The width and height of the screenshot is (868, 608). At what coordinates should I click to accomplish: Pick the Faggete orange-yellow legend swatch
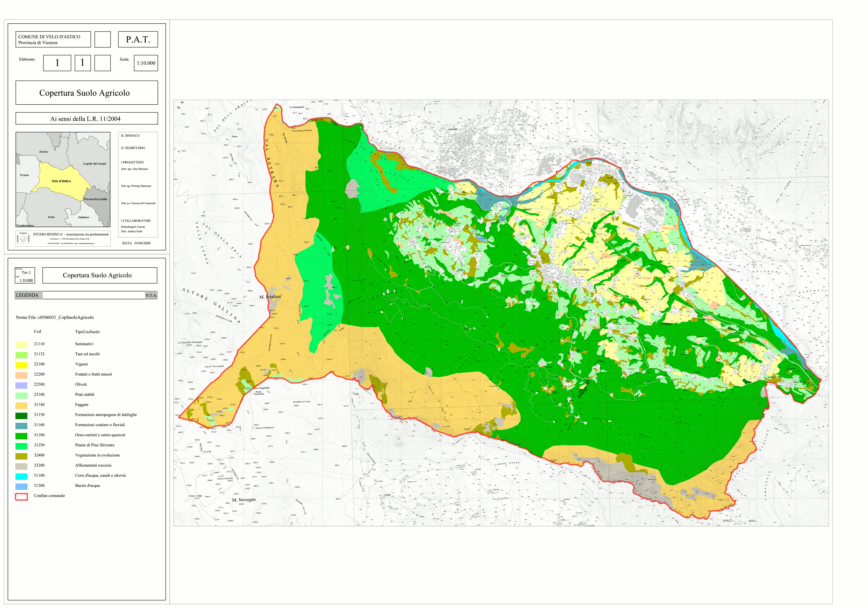[21, 405]
